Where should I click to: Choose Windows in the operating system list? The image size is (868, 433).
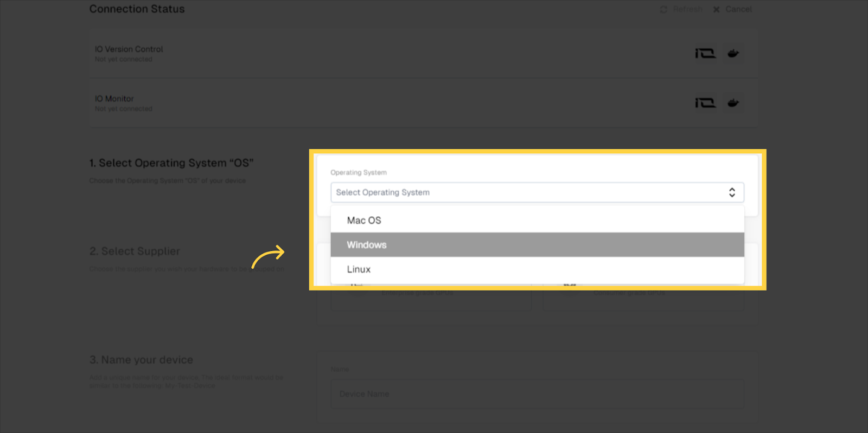point(537,245)
